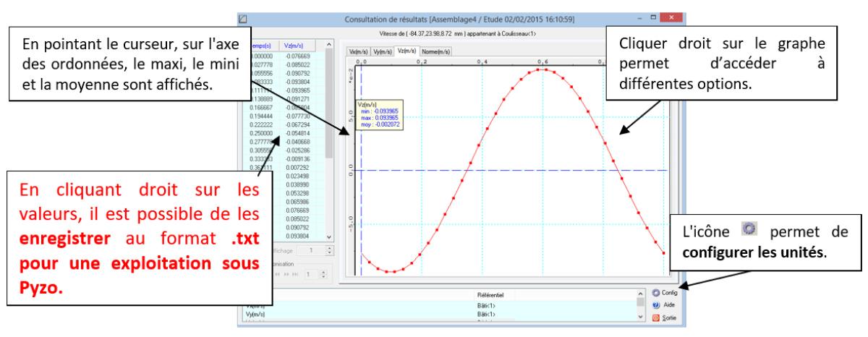The width and height of the screenshot is (868, 337).
Task: Switch to the Vy(m/s) tab
Action: (382, 51)
